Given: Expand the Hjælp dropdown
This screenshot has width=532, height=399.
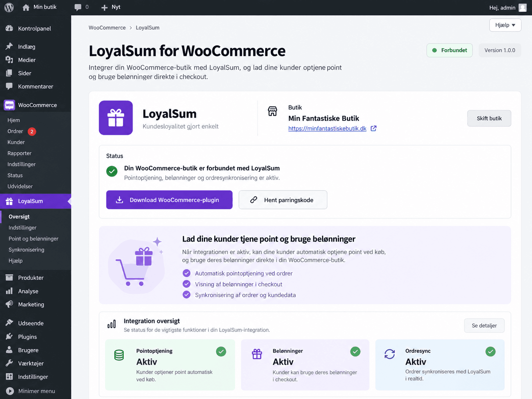Looking at the screenshot, I should coord(505,25).
